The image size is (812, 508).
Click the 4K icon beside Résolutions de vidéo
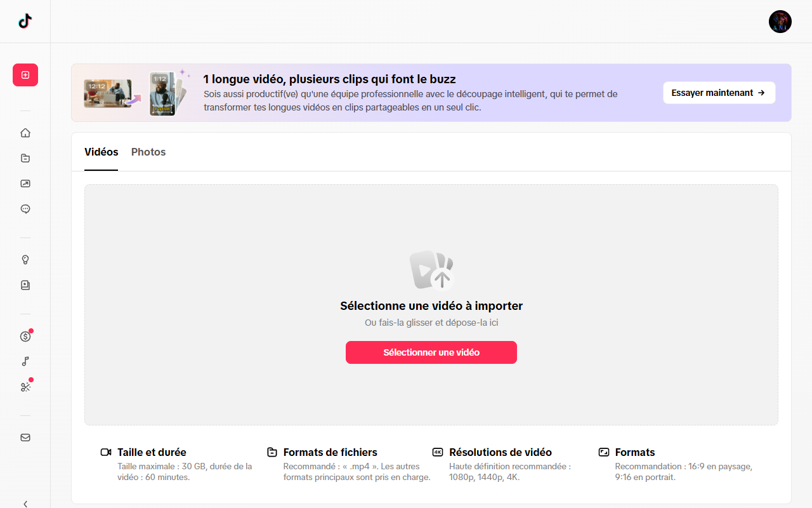pos(438,452)
